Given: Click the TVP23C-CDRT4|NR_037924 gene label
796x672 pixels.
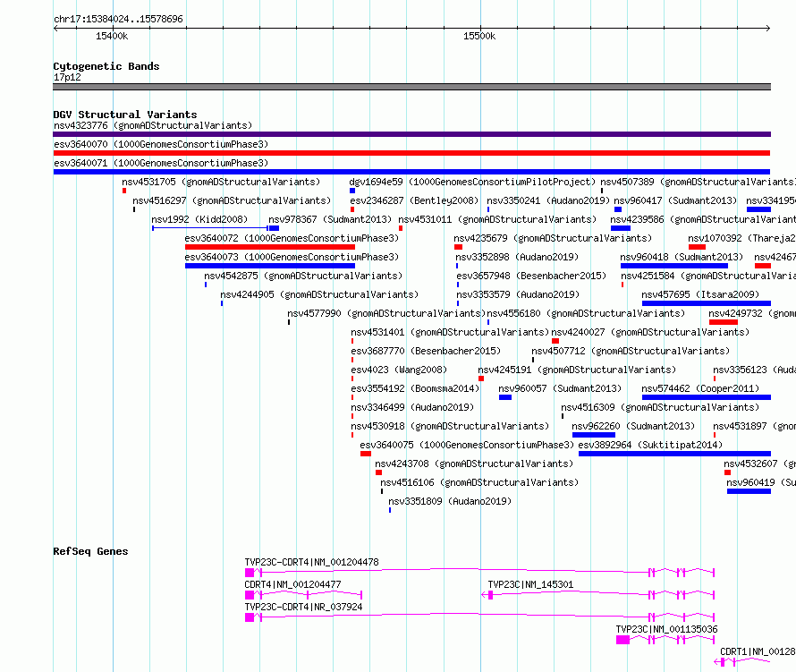Looking at the screenshot, I should (303, 607).
